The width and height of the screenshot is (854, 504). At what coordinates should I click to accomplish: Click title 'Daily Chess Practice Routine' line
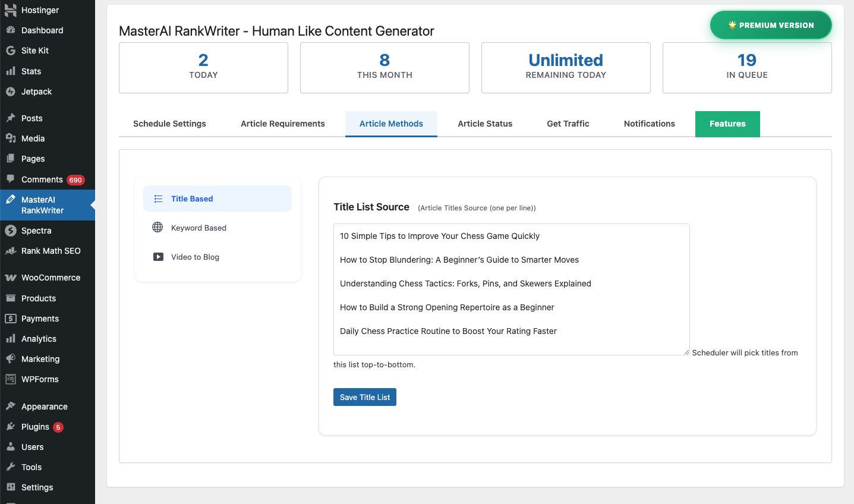(448, 331)
